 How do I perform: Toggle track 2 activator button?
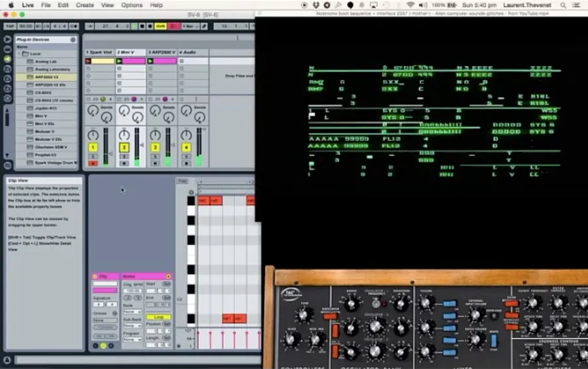[x=124, y=147]
